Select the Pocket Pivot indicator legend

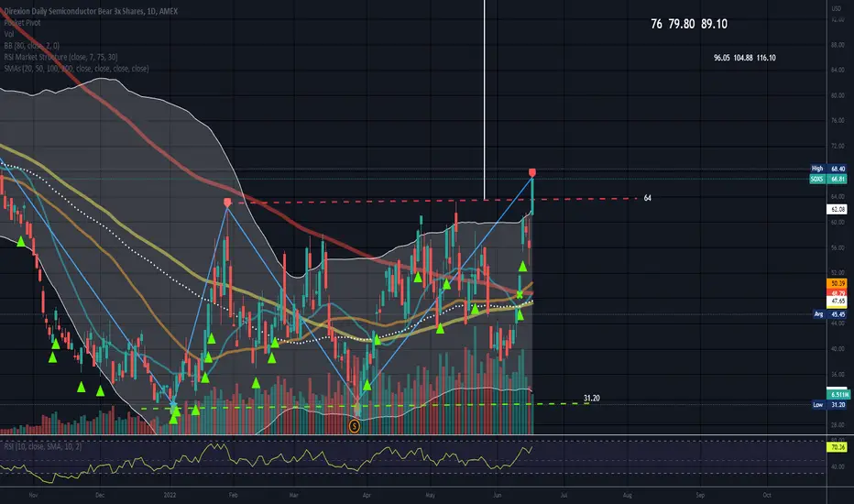click(x=22, y=23)
